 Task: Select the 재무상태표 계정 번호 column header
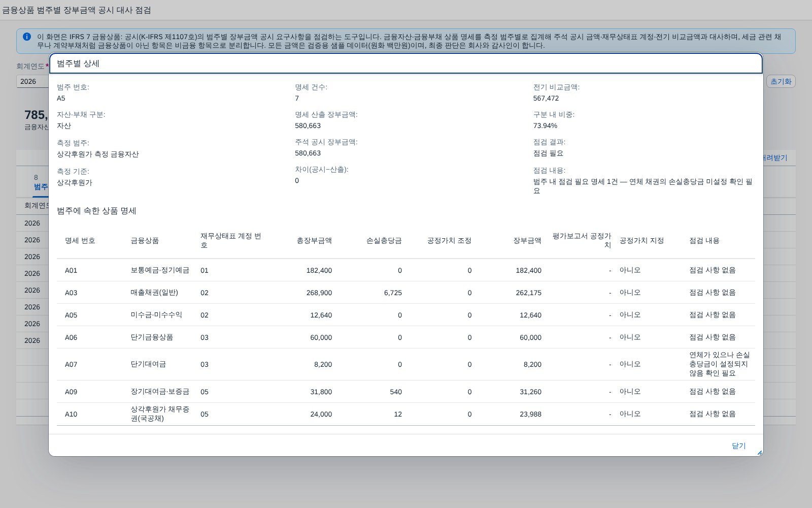point(231,241)
